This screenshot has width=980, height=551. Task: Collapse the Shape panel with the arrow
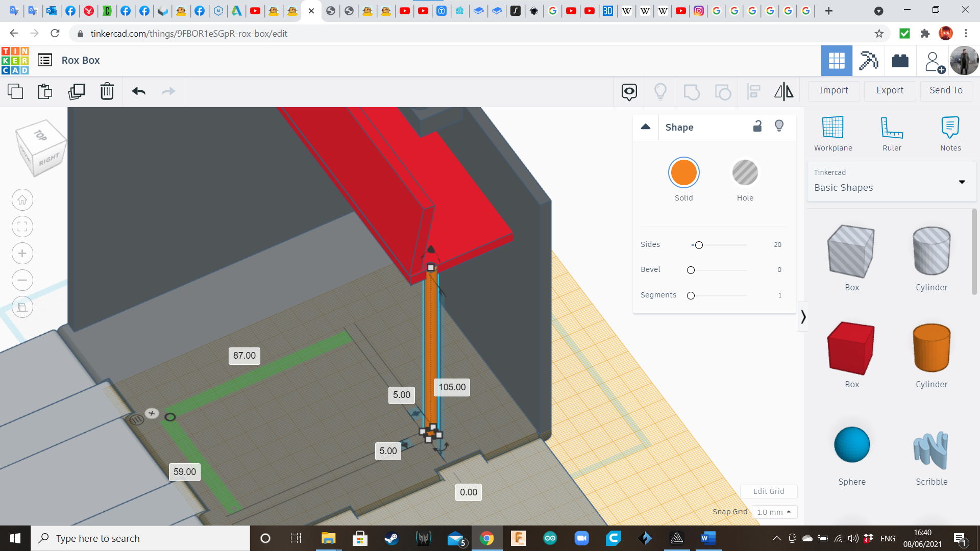click(646, 127)
